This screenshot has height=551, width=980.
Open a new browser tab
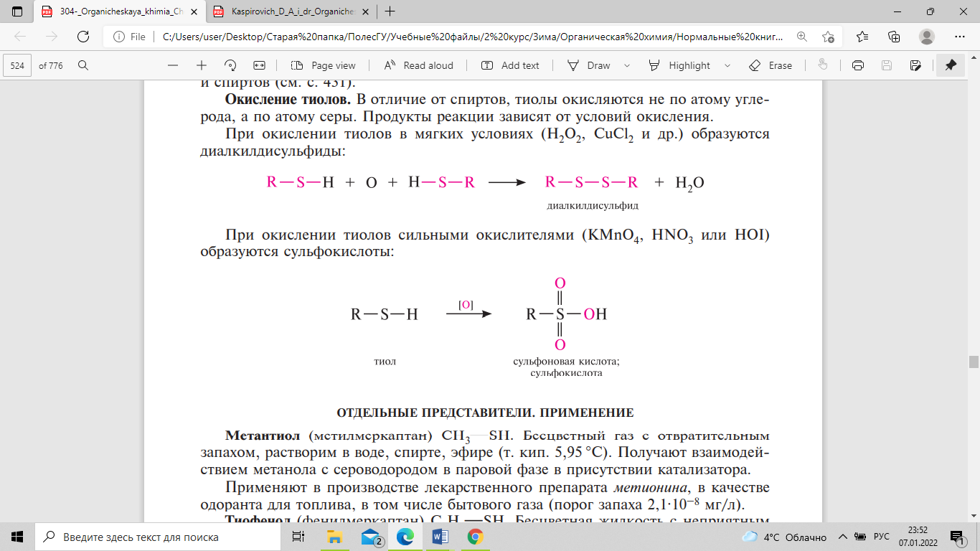pyautogui.click(x=390, y=11)
